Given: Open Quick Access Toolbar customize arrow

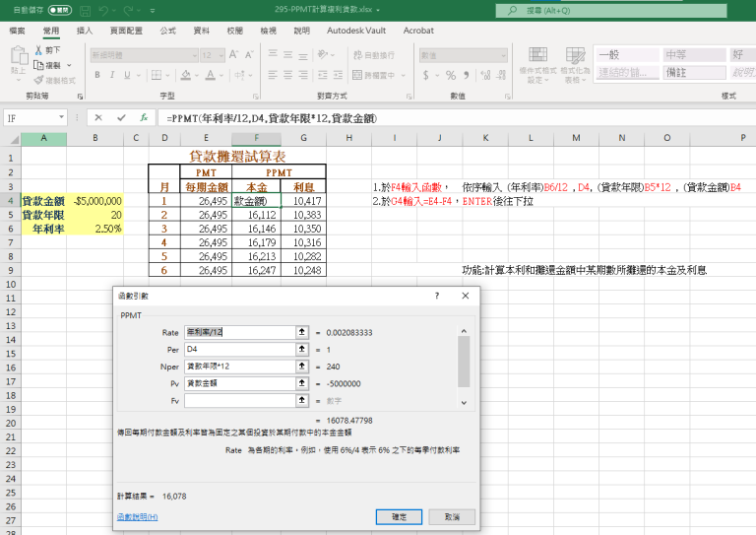Looking at the screenshot, I should 153,11.
